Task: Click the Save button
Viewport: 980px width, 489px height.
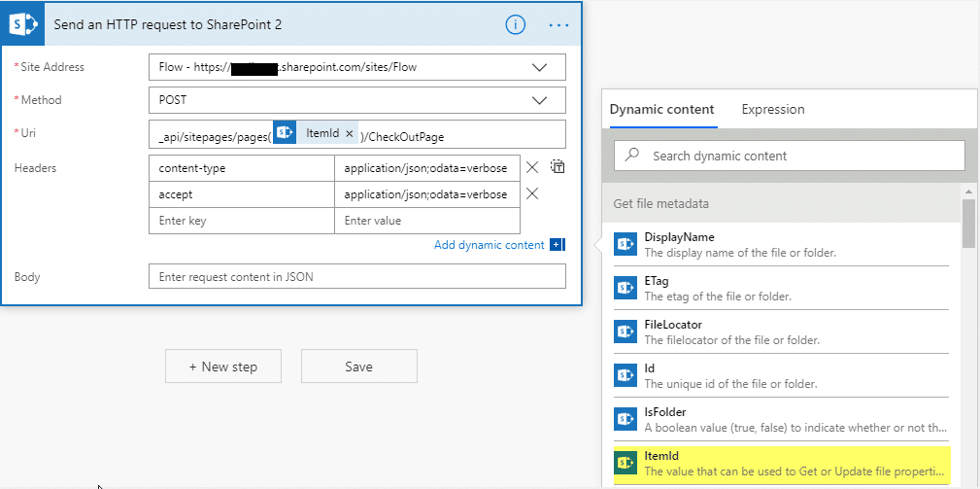Action: (358, 367)
